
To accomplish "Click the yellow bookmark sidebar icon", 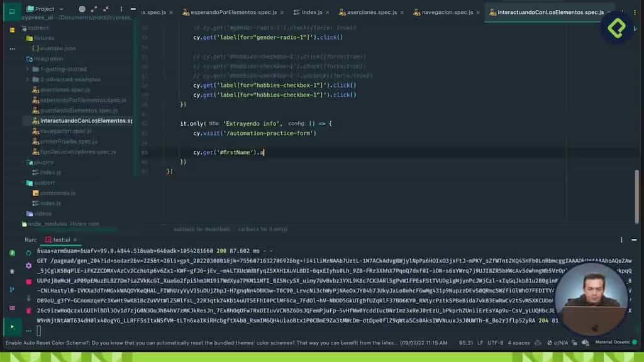I will 12,30.
